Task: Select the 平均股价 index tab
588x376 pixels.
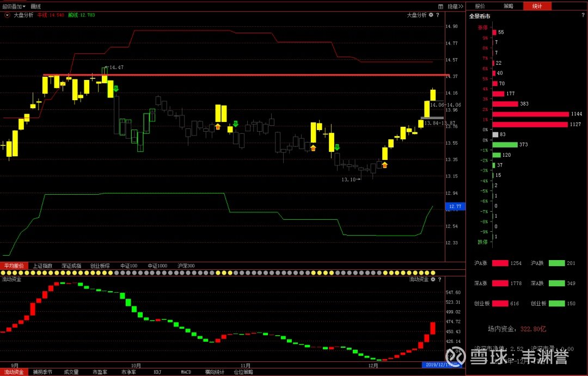Action: (14, 266)
